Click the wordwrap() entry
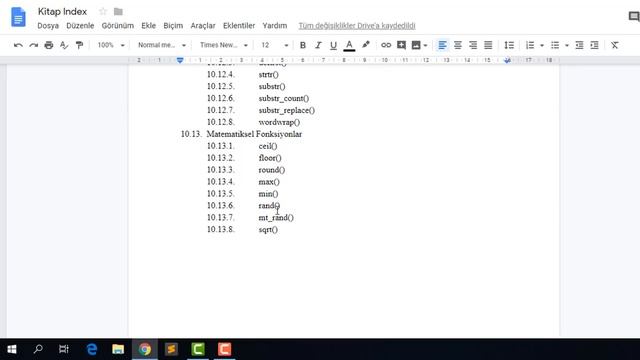This screenshot has width=640, height=360. pos(279,122)
